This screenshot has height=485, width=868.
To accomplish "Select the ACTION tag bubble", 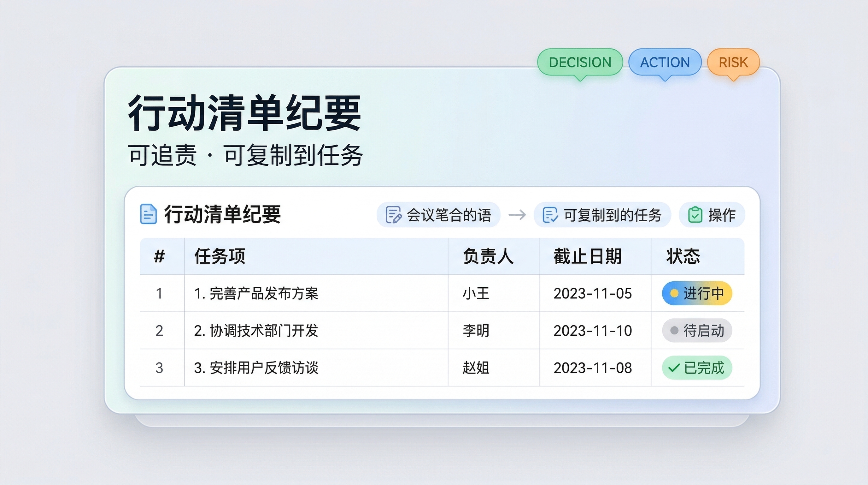I will click(x=665, y=63).
